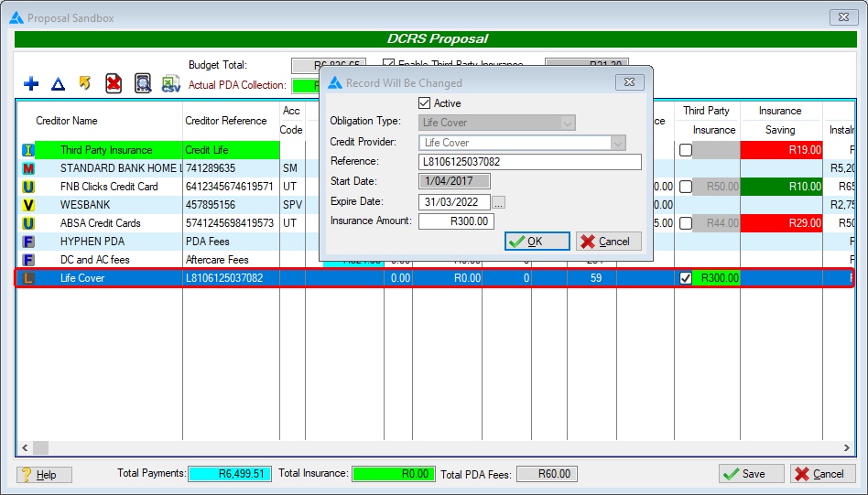The image size is (868, 495).
Task: Export the proposal with the CSV icon
Action: coord(170,84)
